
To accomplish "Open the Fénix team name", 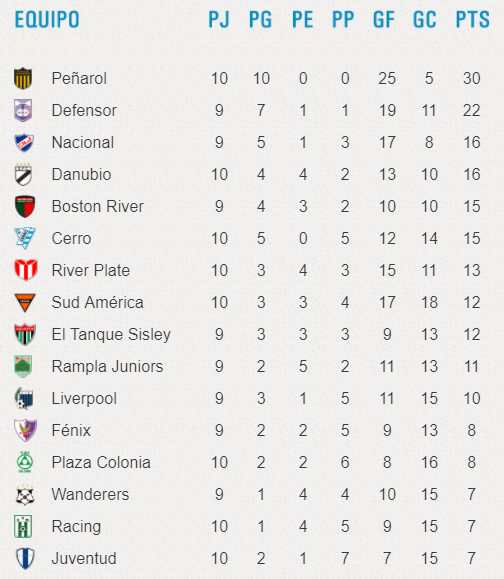I will pos(71,430).
